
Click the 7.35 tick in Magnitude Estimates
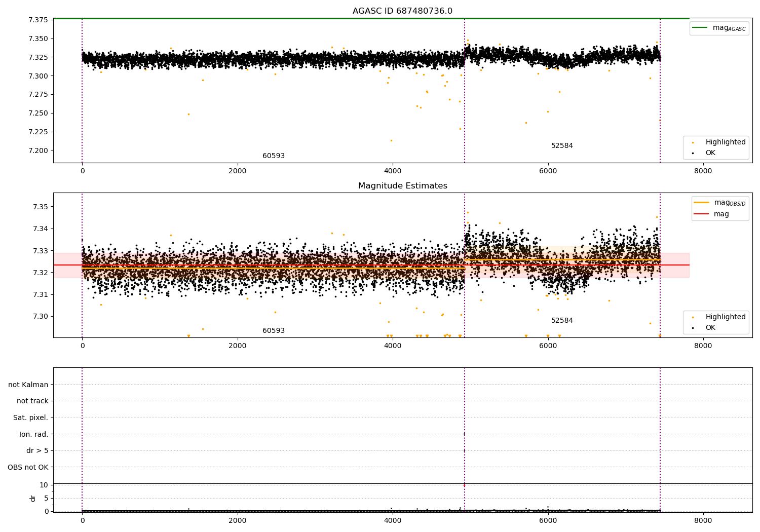[41, 207]
